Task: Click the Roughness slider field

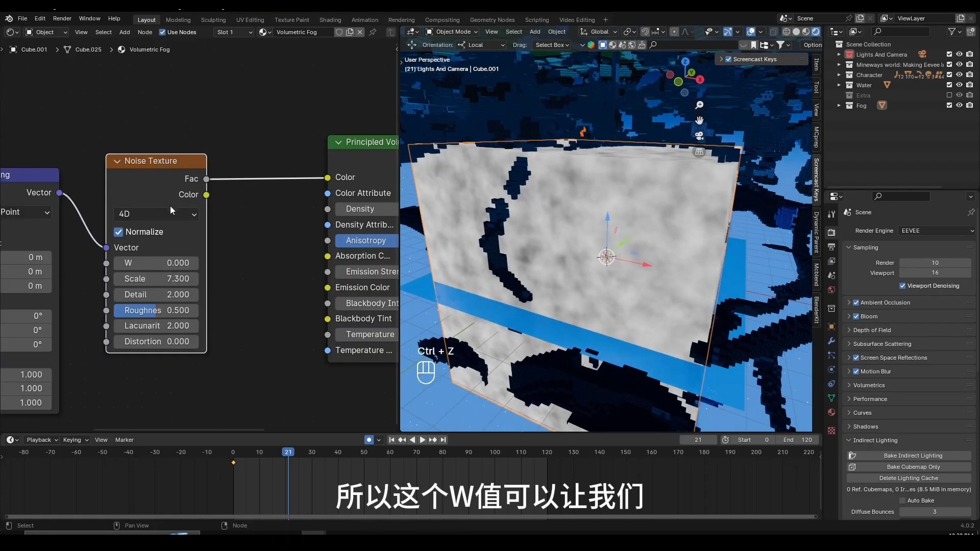Action: coord(156,310)
